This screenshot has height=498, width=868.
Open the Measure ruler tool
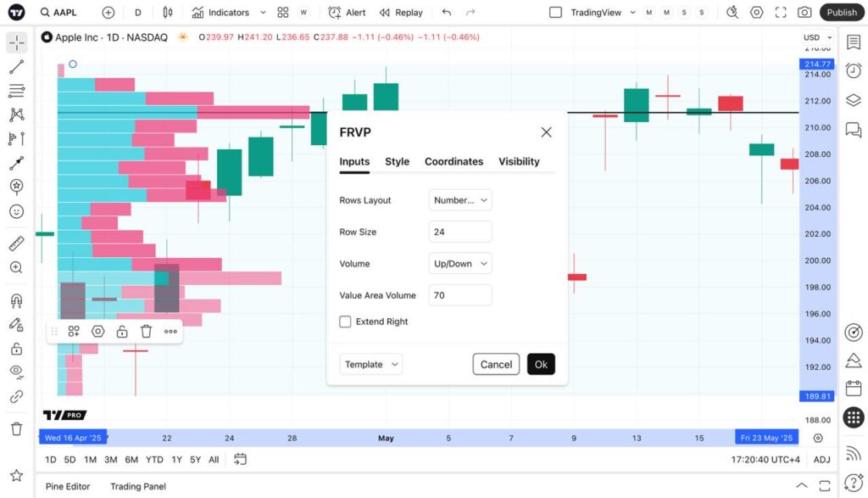(x=17, y=243)
